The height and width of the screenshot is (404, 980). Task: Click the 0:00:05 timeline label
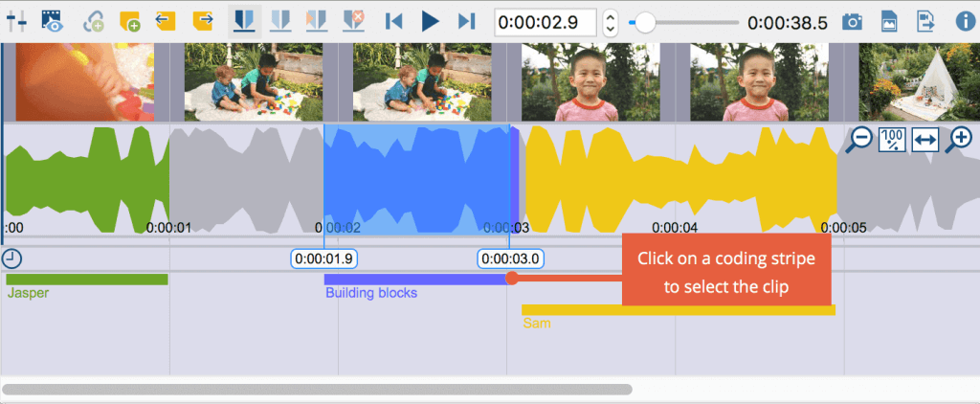(x=844, y=228)
